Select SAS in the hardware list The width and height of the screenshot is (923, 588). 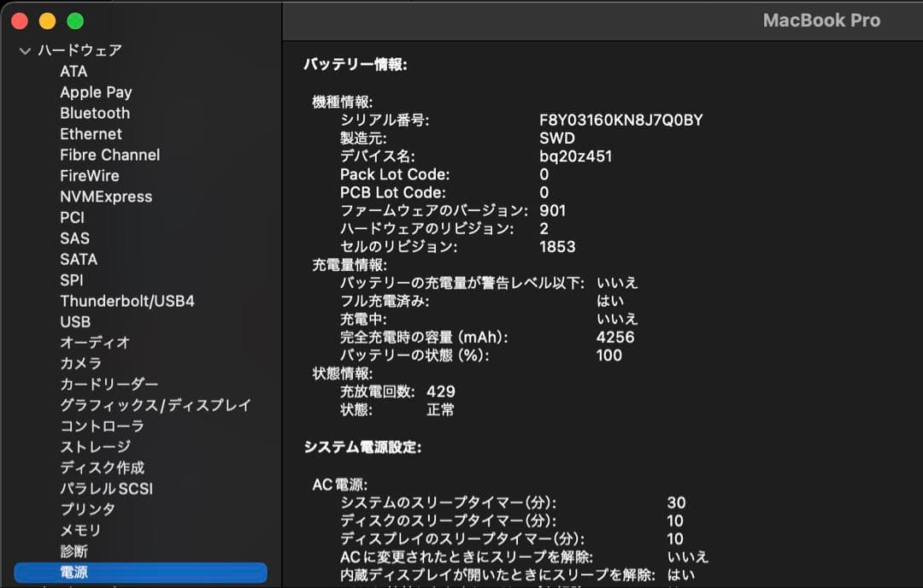[x=74, y=238]
